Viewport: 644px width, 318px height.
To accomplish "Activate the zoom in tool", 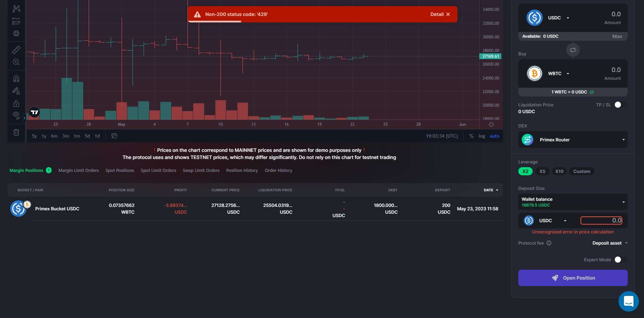I will pyautogui.click(x=16, y=62).
